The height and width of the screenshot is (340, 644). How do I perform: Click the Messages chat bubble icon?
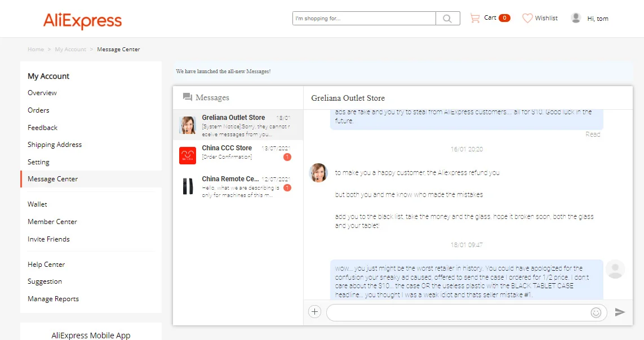[187, 97]
